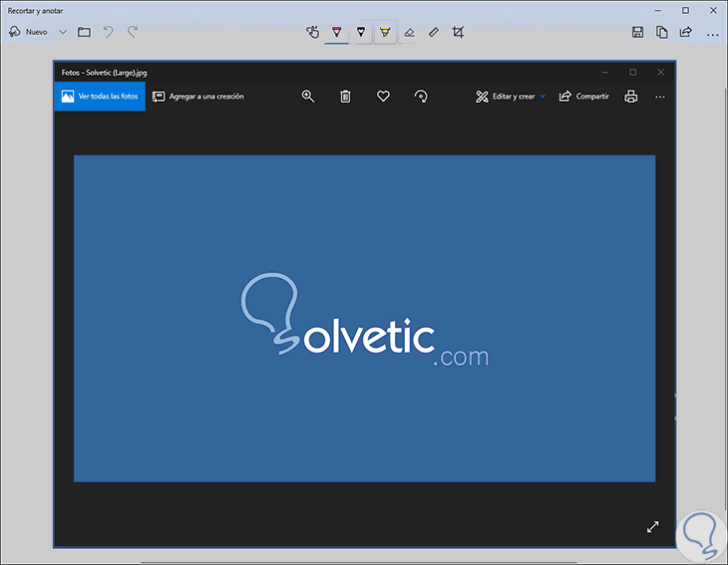The width and height of the screenshot is (728, 565).
Task: Select the image crop tool
Action: pos(458,32)
